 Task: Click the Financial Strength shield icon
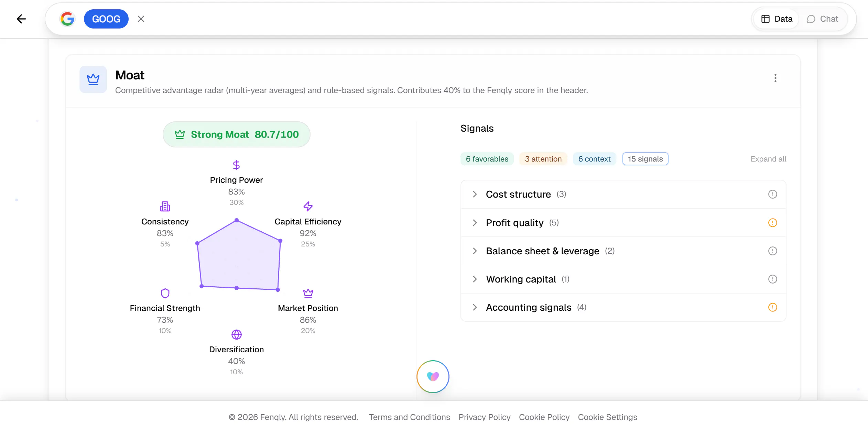point(165,293)
